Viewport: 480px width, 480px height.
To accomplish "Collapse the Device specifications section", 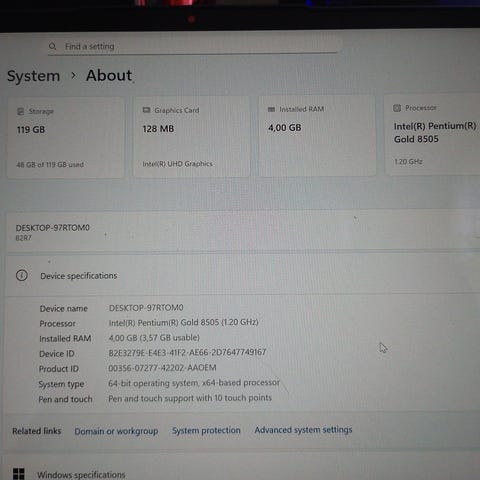I will coord(242,276).
